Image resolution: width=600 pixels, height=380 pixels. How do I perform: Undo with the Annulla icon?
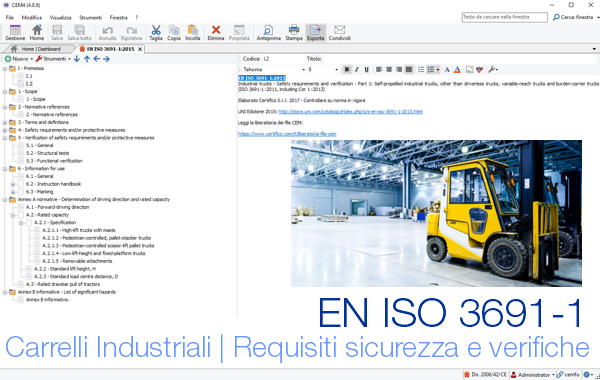coord(108,33)
